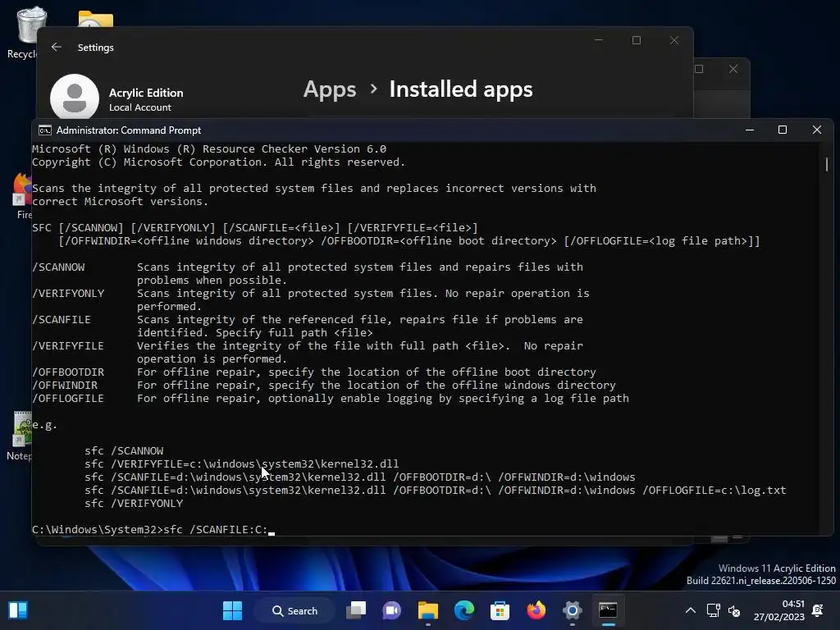Viewport: 840px width, 630px height.
Task: Switch to Settings app on the taskbar
Action: pyautogui.click(x=572, y=610)
